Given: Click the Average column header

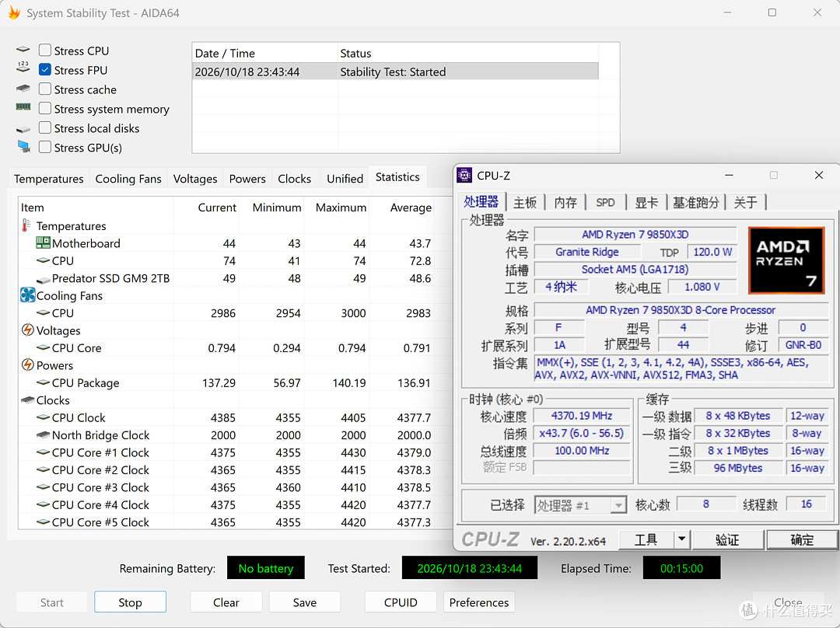Looking at the screenshot, I should coord(411,208).
